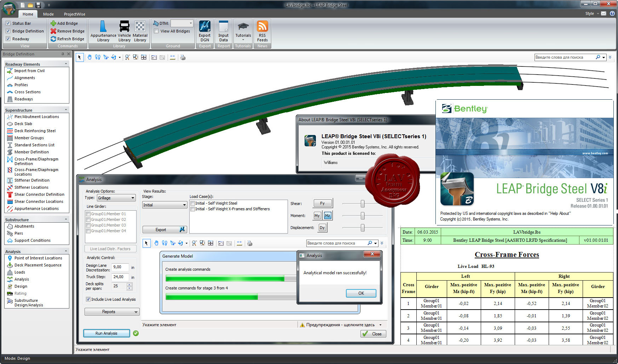
Task: Check Initial - Self Weight X-Frames and Stiffeners
Action: coord(192,209)
